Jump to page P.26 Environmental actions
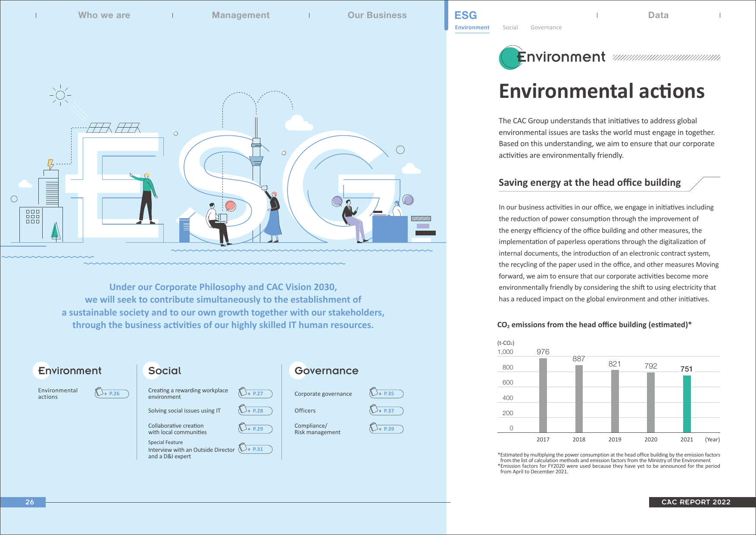The height and width of the screenshot is (535, 756). 112,393
